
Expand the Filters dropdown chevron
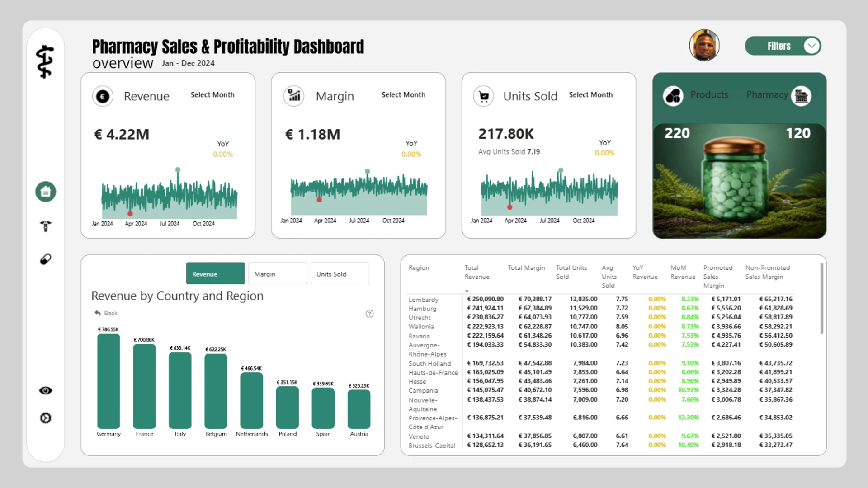tap(812, 46)
